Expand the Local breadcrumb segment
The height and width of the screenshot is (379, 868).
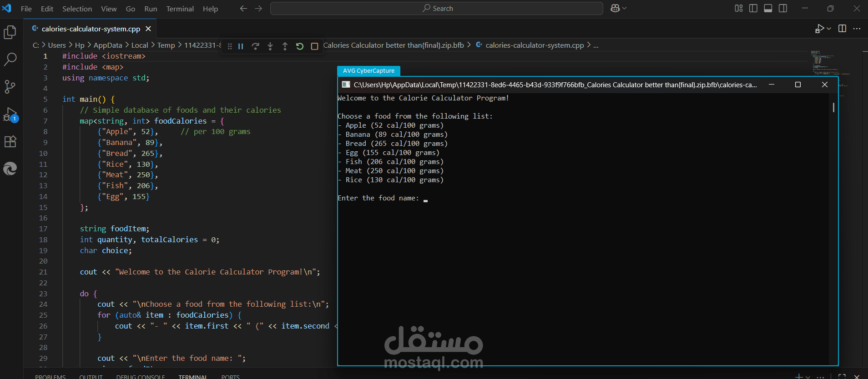point(140,45)
